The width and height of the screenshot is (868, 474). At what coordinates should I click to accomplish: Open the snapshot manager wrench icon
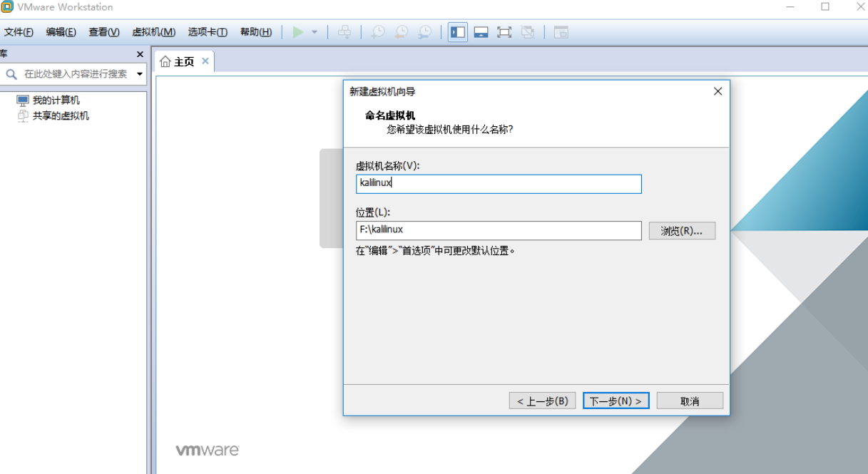(x=424, y=32)
